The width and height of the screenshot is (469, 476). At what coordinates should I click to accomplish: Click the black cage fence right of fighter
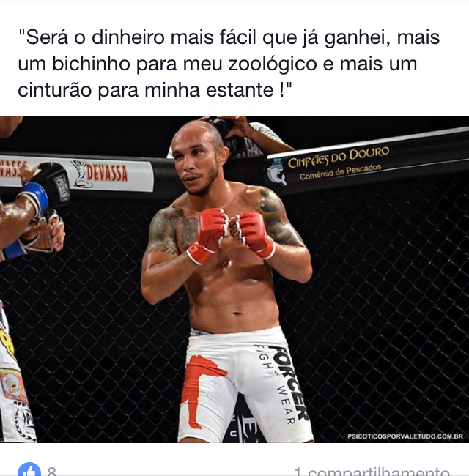383,304
